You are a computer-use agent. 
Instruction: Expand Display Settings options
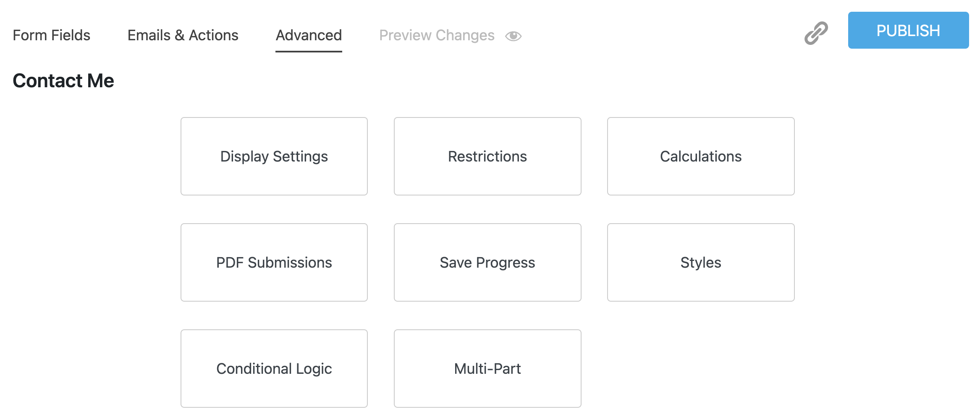coord(274,156)
